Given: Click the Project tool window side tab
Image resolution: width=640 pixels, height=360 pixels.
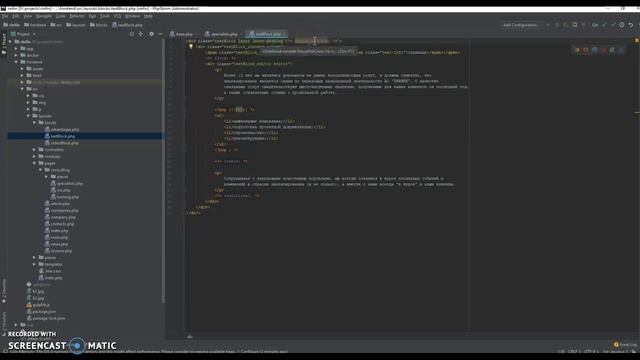Looking at the screenshot, I should (x=4, y=44).
